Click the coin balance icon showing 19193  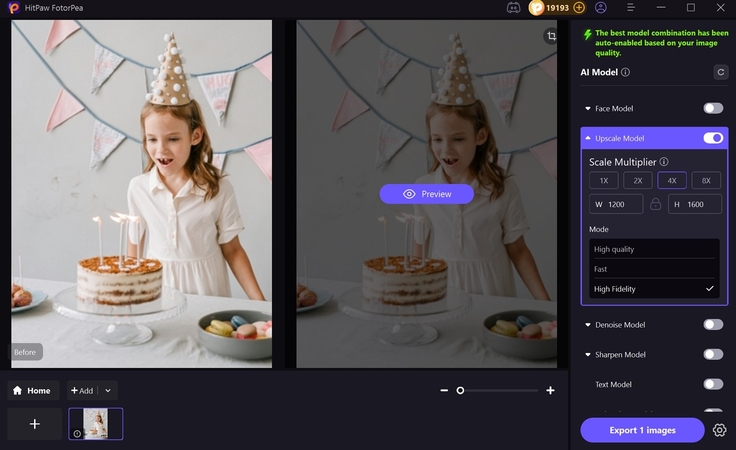[536, 8]
